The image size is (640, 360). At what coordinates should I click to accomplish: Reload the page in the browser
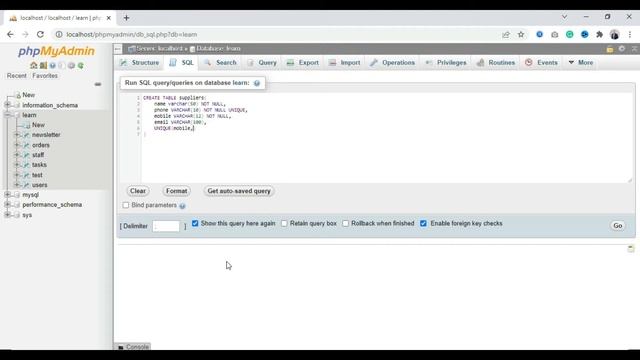pos(40,35)
